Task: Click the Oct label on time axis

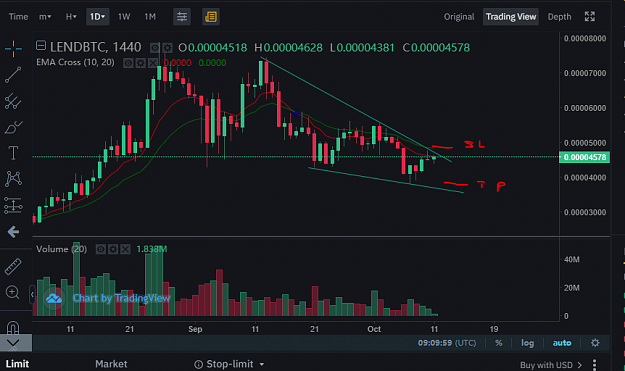Action: tap(374, 329)
